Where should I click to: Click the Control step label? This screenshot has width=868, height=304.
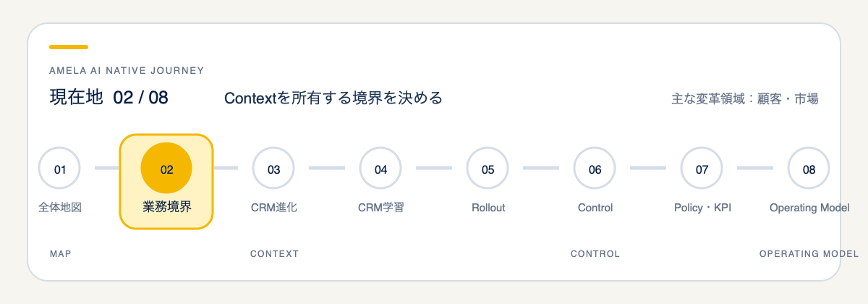[x=595, y=208]
